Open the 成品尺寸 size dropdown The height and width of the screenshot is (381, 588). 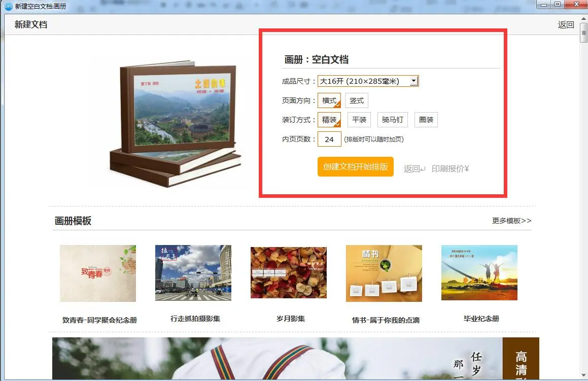[x=413, y=80]
